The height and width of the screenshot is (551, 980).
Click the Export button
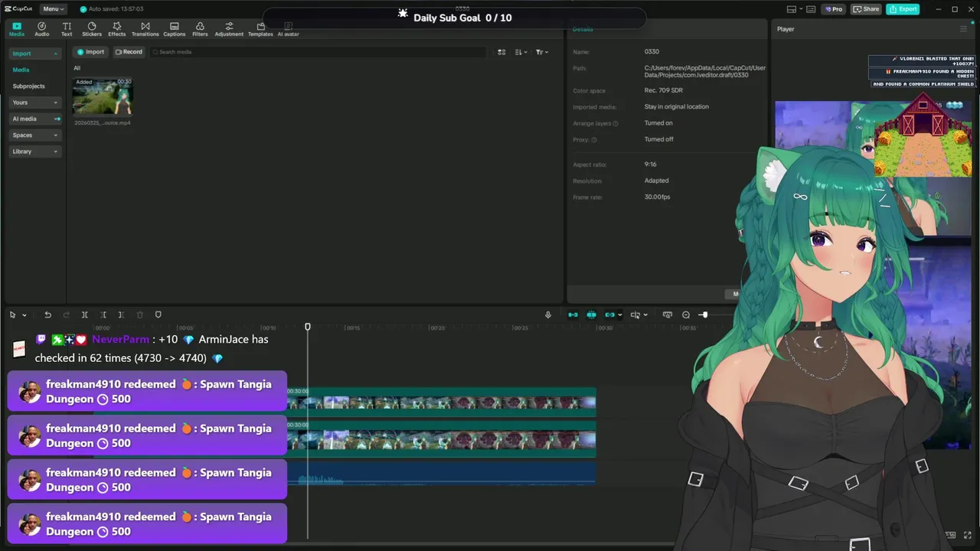coord(903,9)
